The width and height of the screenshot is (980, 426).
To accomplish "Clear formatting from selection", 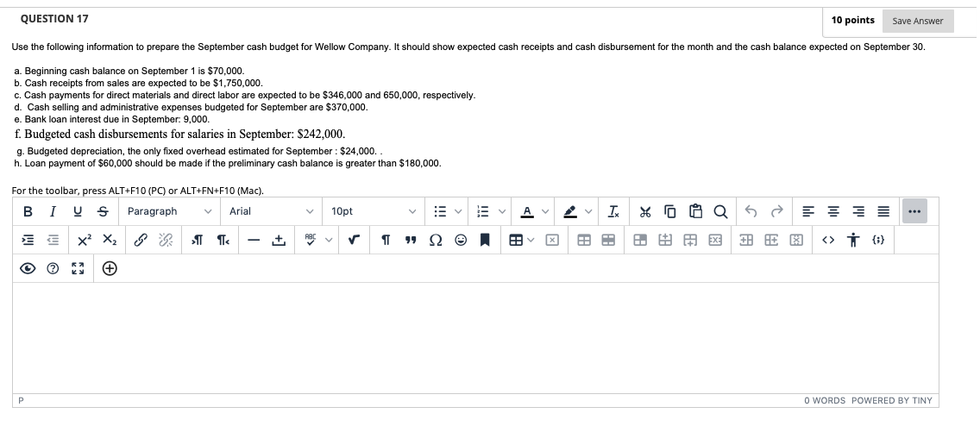I will 613,212.
